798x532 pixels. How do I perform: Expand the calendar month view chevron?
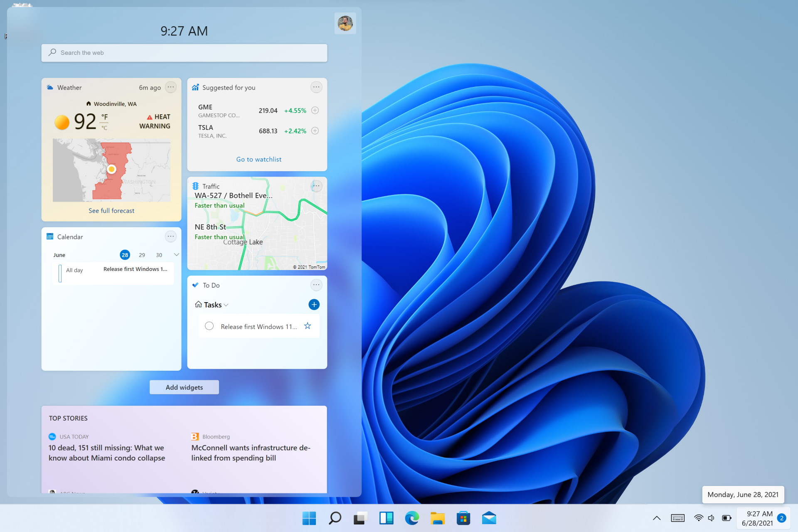(x=176, y=254)
